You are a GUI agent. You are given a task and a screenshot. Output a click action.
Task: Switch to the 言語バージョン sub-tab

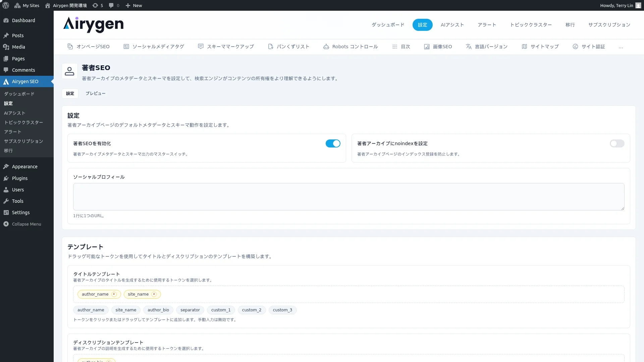click(487, 47)
